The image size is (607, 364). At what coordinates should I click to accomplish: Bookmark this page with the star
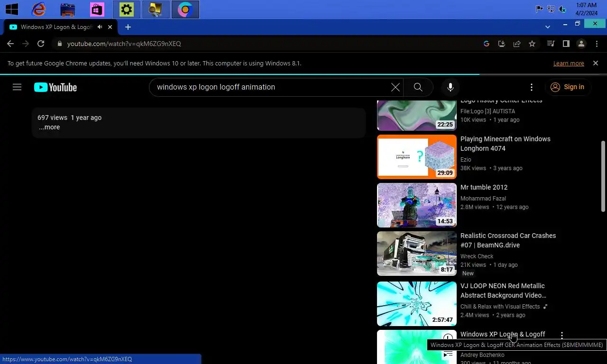pyautogui.click(x=532, y=44)
